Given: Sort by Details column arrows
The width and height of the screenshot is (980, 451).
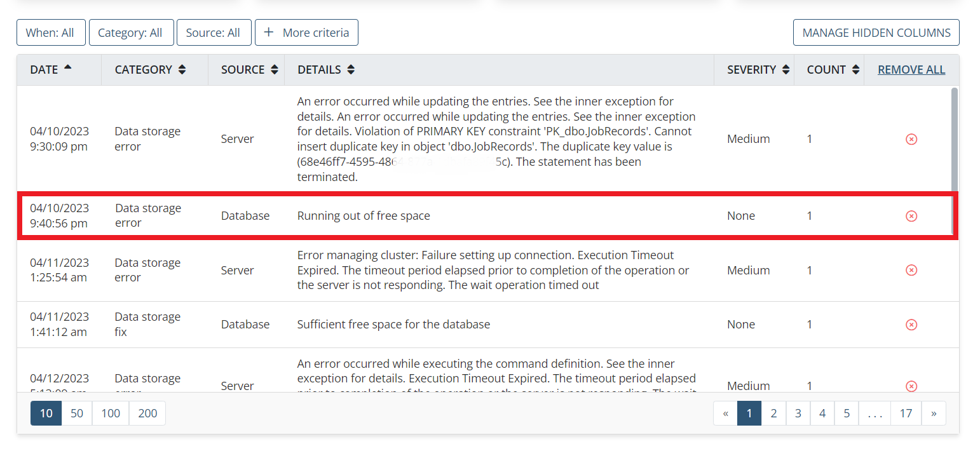Looking at the screenshot, I should pos(351,70).
